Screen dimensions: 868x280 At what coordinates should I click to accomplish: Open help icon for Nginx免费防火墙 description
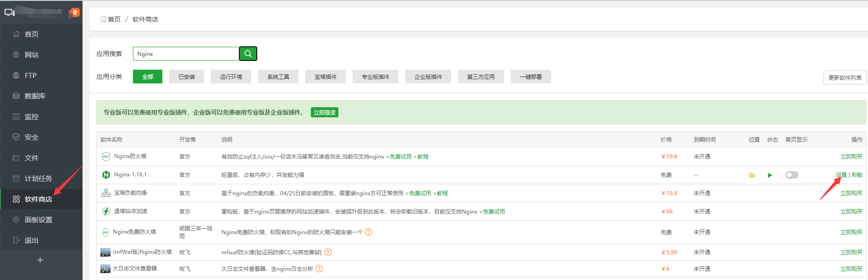point(369,232)
